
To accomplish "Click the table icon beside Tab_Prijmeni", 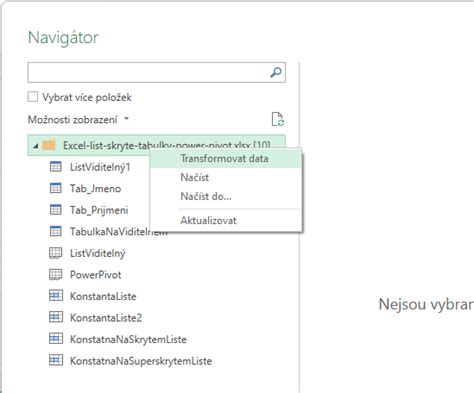I will pos(55,210).
